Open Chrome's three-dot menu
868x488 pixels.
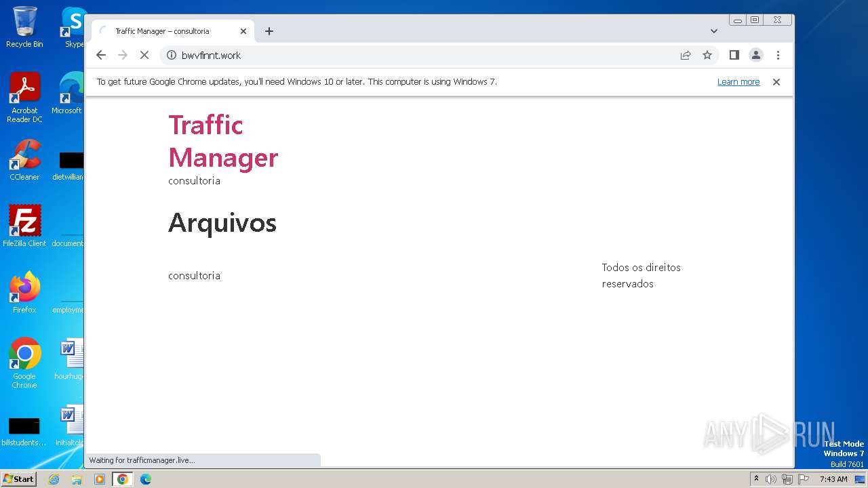coord(778,56)
